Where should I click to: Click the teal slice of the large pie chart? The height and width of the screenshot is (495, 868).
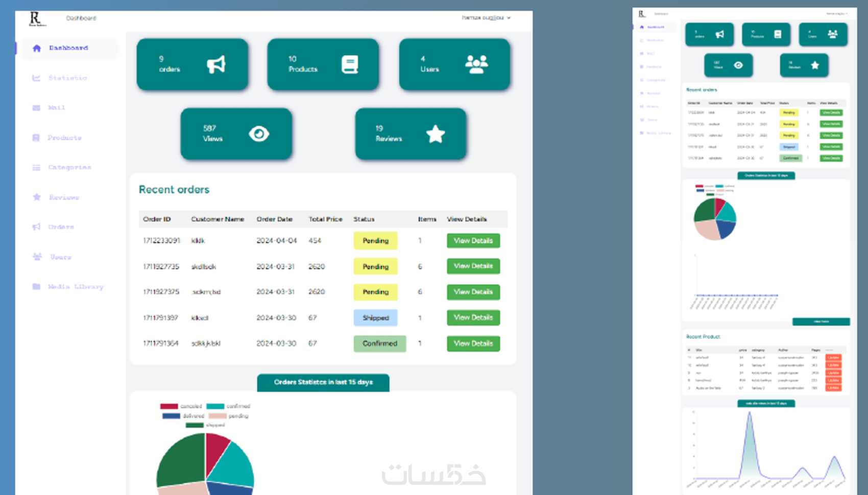point(233,465)
